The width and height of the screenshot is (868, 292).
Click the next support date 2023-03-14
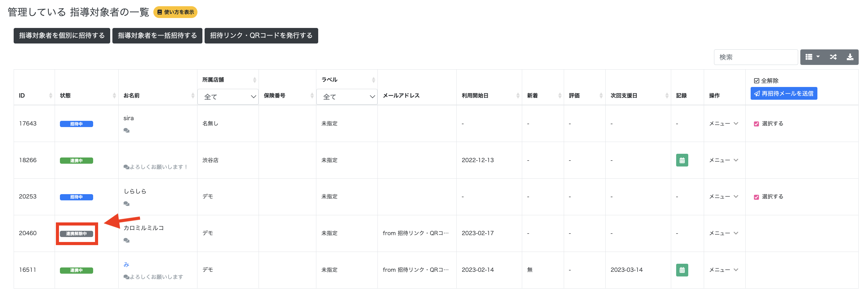tap(626, 270)
